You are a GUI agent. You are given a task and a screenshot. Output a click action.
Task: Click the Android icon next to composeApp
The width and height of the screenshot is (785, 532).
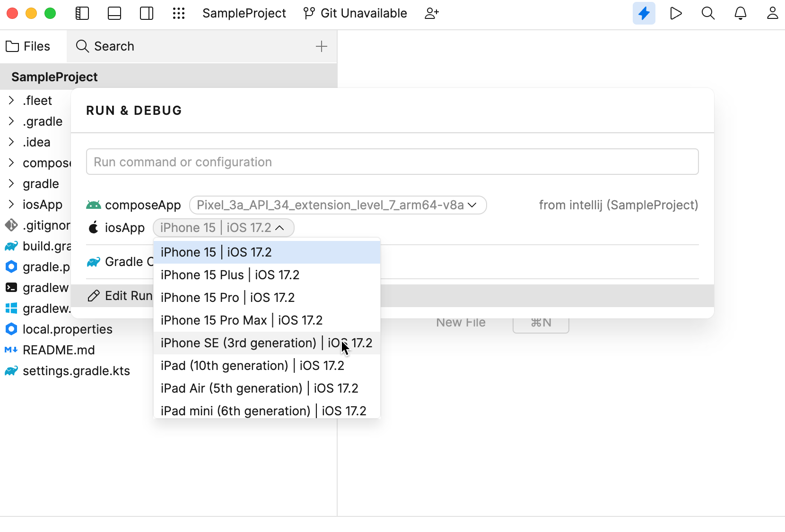click(x=94, y=205)
